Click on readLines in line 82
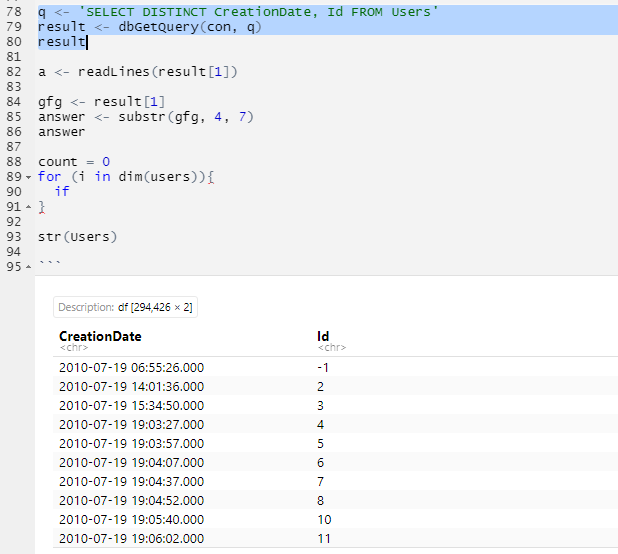The width and height of the screenshot is (618, 554). point(114,72)
